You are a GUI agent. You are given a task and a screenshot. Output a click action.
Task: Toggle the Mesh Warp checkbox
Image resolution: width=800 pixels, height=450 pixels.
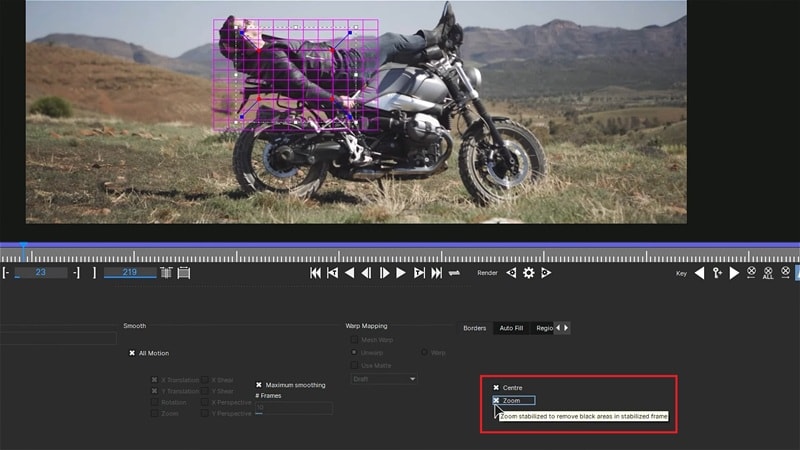[x=354, y=339]
